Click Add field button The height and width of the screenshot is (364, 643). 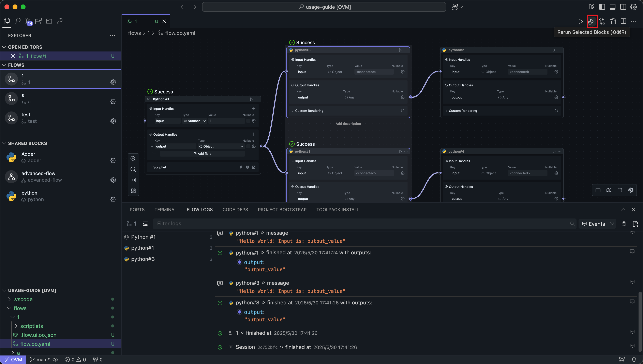click(202, 154)
